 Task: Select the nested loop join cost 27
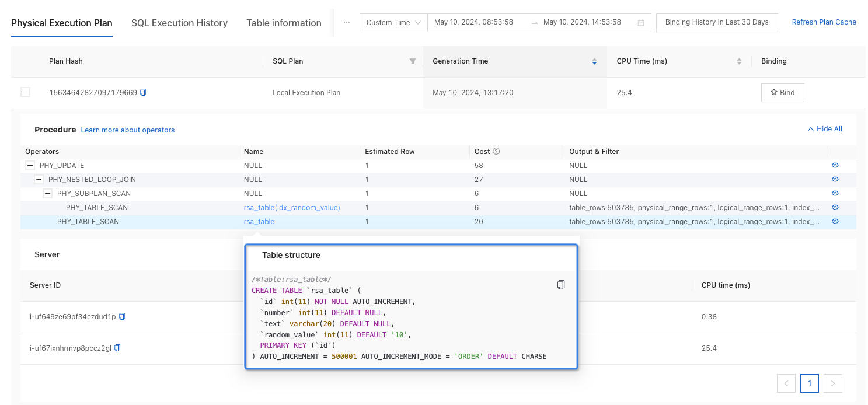pos(479,180)
